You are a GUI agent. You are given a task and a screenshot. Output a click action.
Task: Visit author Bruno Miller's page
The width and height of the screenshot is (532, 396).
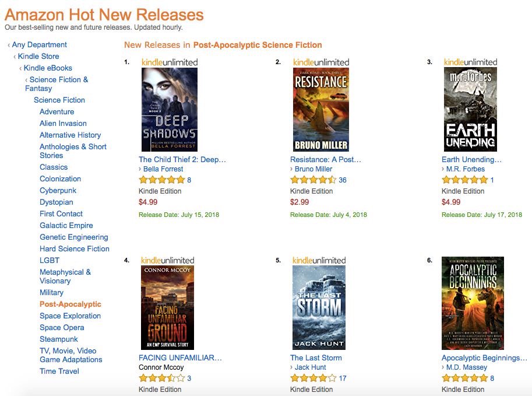coord(313,169)
